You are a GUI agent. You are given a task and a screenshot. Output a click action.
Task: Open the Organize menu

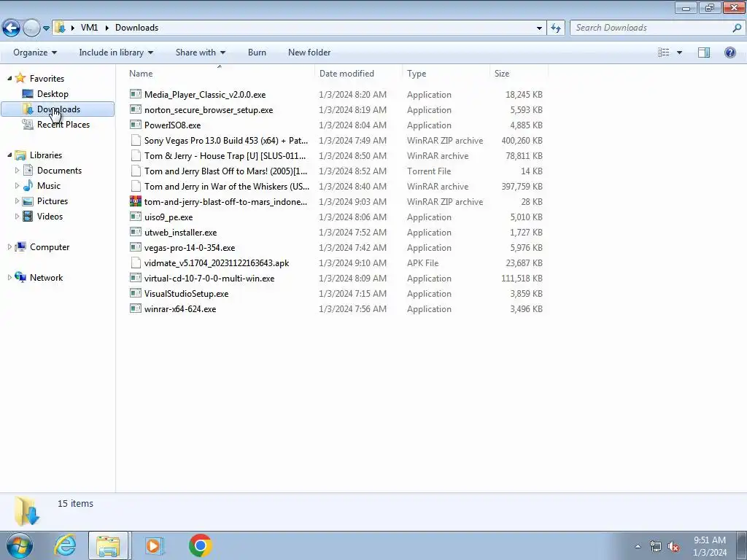coord(35,52)
